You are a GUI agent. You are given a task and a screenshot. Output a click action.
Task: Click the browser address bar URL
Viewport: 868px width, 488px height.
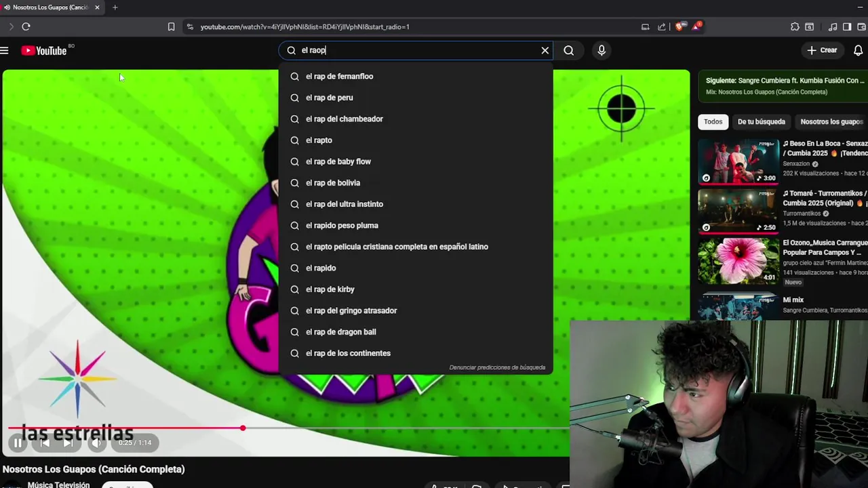click(304, 26)
